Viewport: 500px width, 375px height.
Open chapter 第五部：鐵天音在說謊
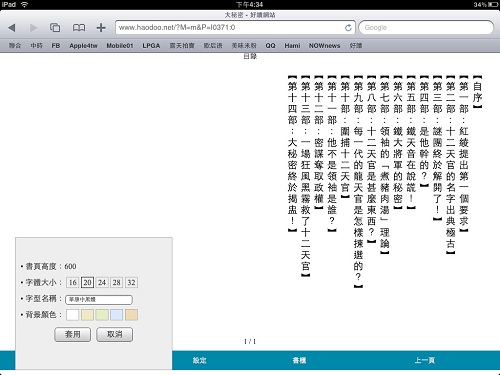point(411,142)
